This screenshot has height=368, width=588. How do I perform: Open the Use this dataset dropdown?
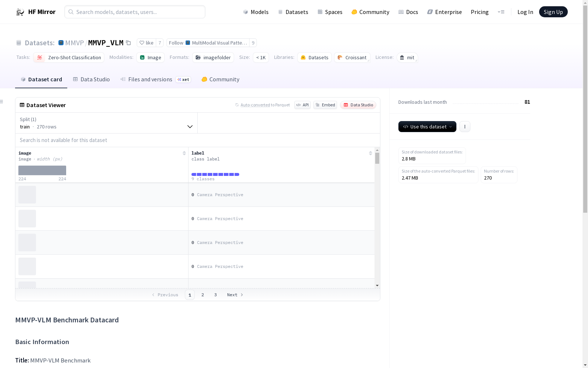427,127
